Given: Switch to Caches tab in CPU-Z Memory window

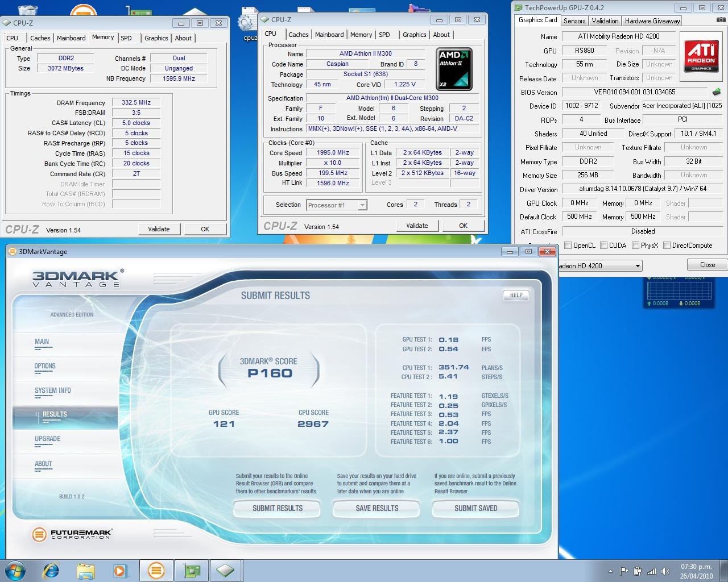Looking at the screenshot, I should (x=40, y=38).
